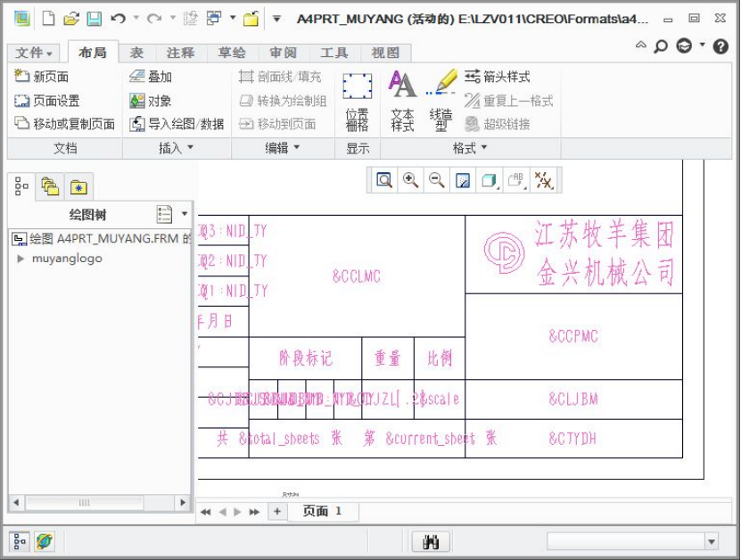Expand the 编辑 group dropdown
Image resolution: width=741 pixels, height=560 pixels.
pyautogui.click(x=282, y=148)
